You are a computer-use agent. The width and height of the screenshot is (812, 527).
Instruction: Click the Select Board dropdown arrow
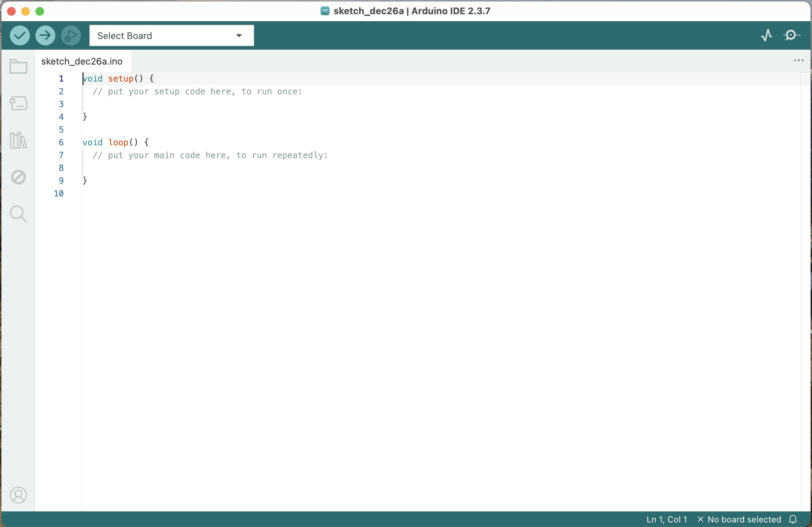tap(239, 35)
